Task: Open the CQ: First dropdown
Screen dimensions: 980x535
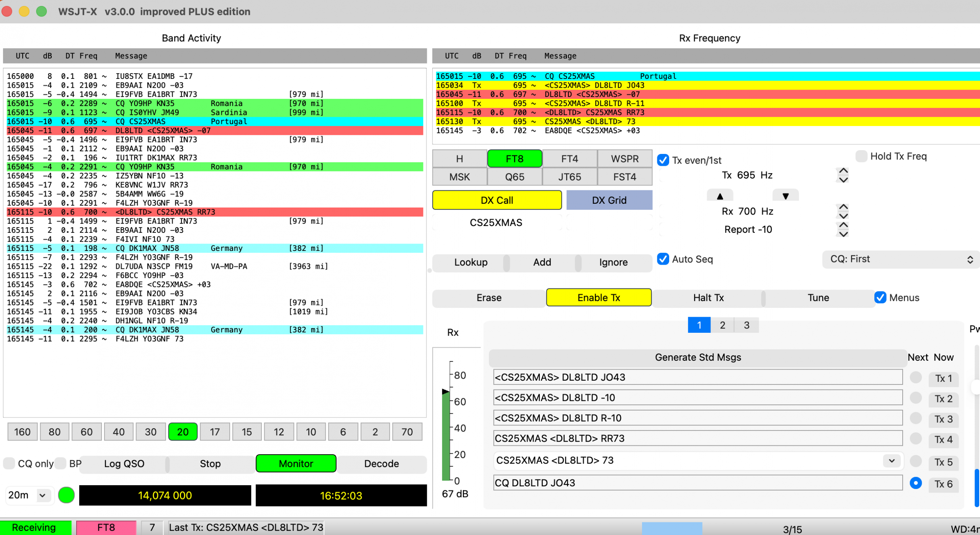Action: click(x=900, y=259)
